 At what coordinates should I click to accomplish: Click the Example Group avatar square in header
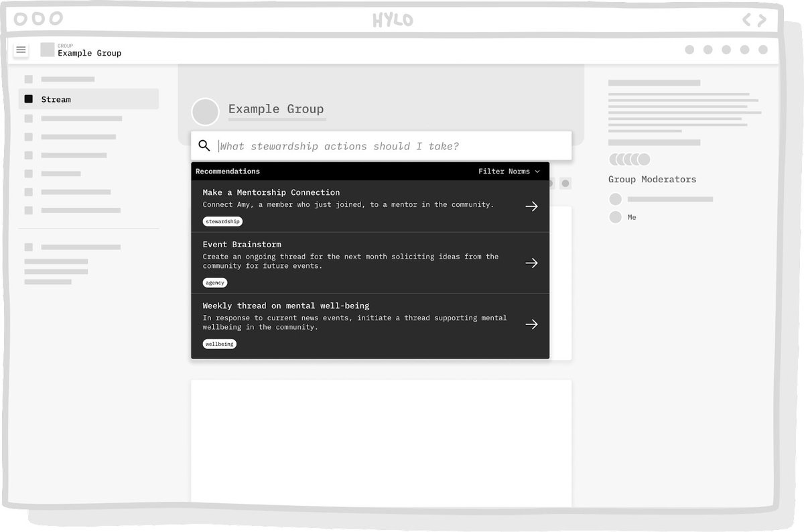click(x=47, y=50)
